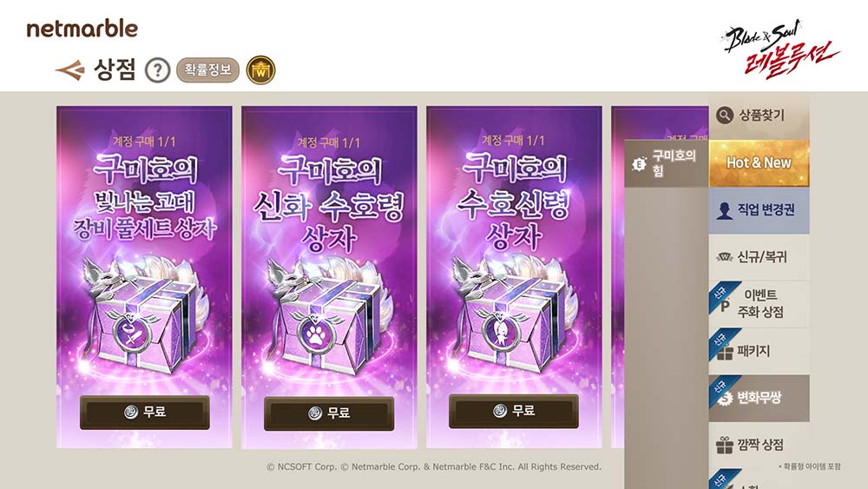Click the magnifier icon beside 상품찾기
The image size is (868, 489).
click(x=724, y=116)
